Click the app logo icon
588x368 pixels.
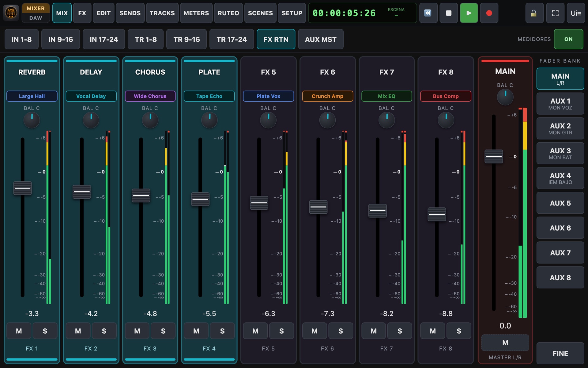point(11,13)
